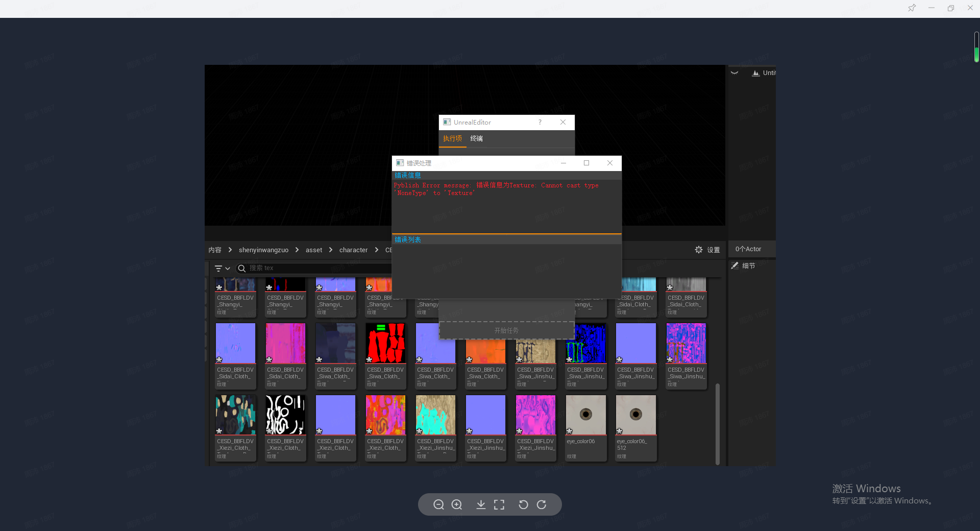Select the eye_color06 texture thumbnail
The height and width of the screenshot is (531, 980).
tap(585, 415)
